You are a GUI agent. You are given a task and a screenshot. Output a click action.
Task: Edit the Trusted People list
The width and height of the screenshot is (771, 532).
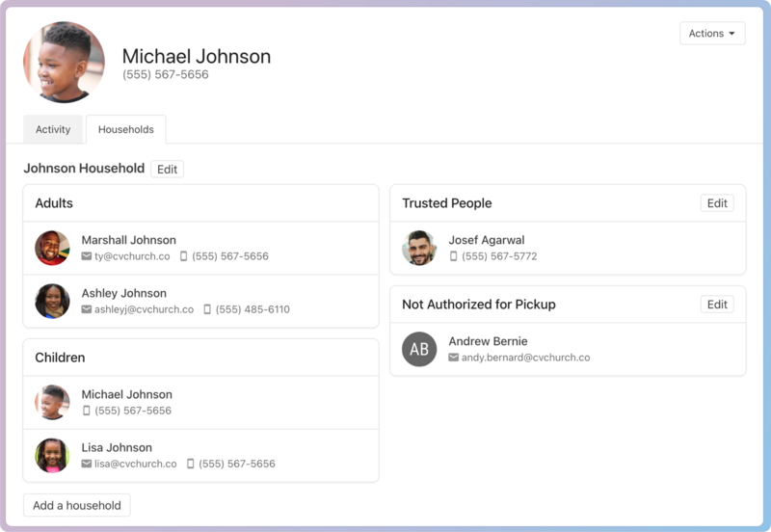click(716, 203)
